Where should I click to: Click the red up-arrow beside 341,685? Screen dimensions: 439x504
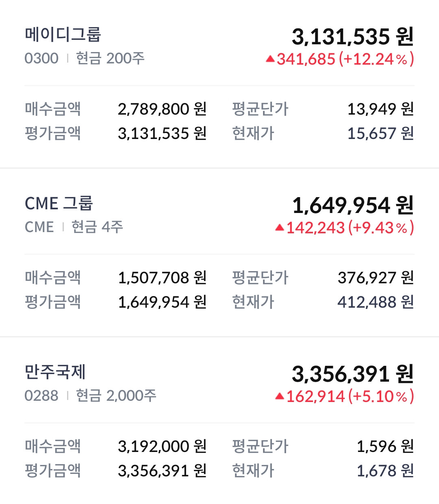[270, 59]
